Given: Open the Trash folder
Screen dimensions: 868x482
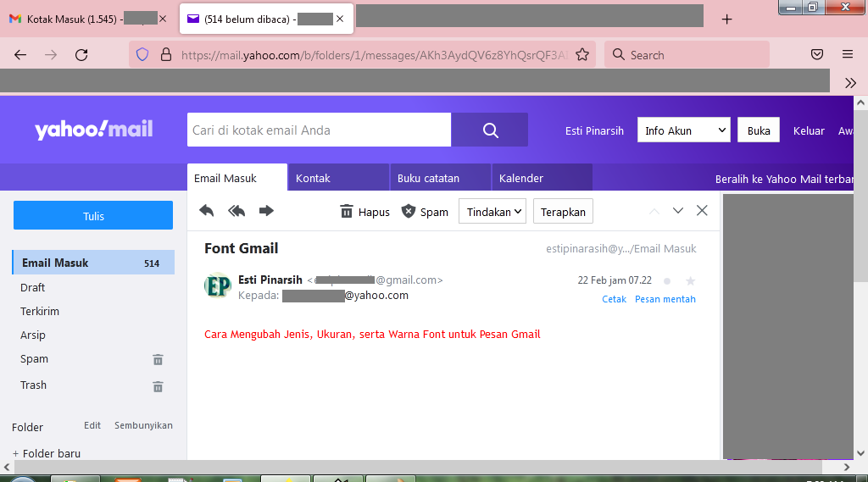Looking at the screenshot, I should point(33,385).
